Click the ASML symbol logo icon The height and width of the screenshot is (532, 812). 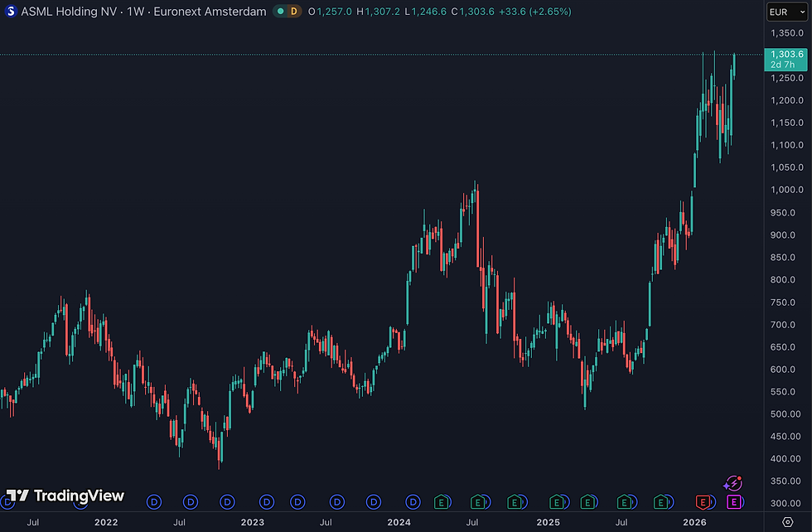10,12
